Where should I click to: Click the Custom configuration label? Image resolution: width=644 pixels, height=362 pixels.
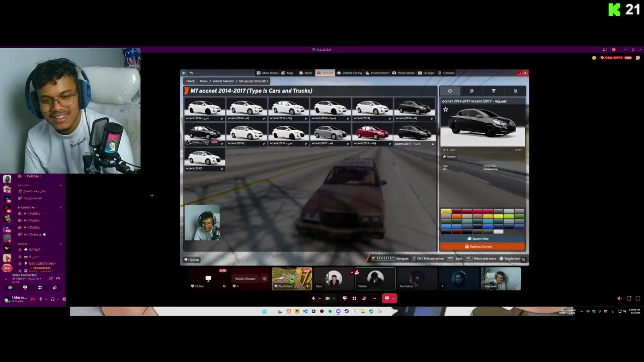449,156
